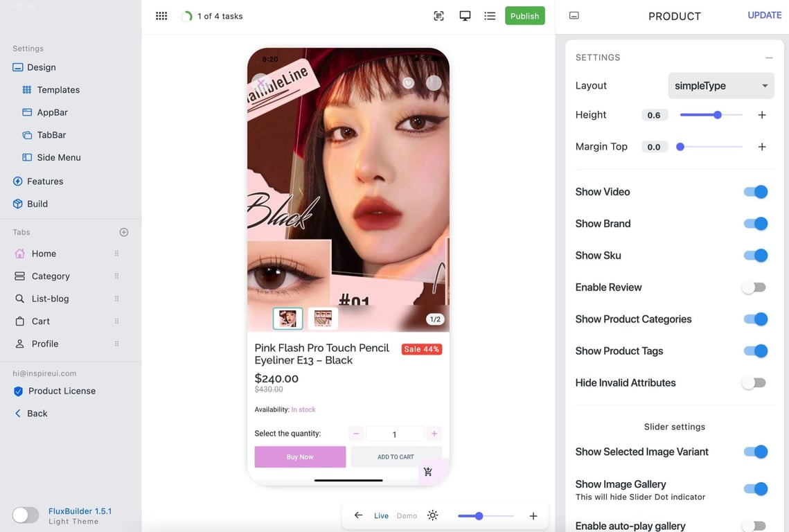Click the TabBar icon
The width and height of the screenshot is (789, 532).
[x=27, y=135]
